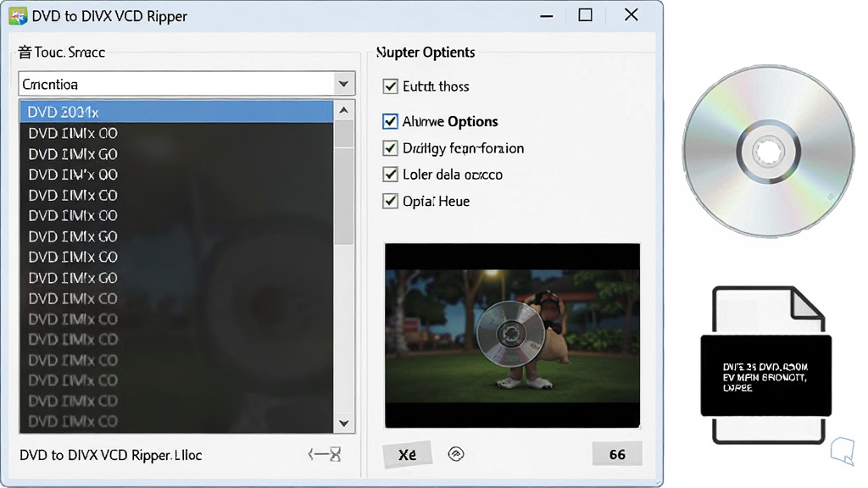This screenshot has width=868, height=488.
Task: Click the Xé button
Action: [x=408, y=454]
